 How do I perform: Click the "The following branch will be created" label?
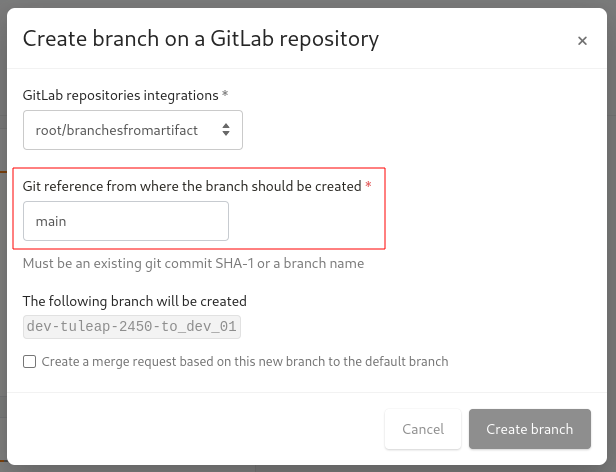pyautogui.click(x=135, y=301)
